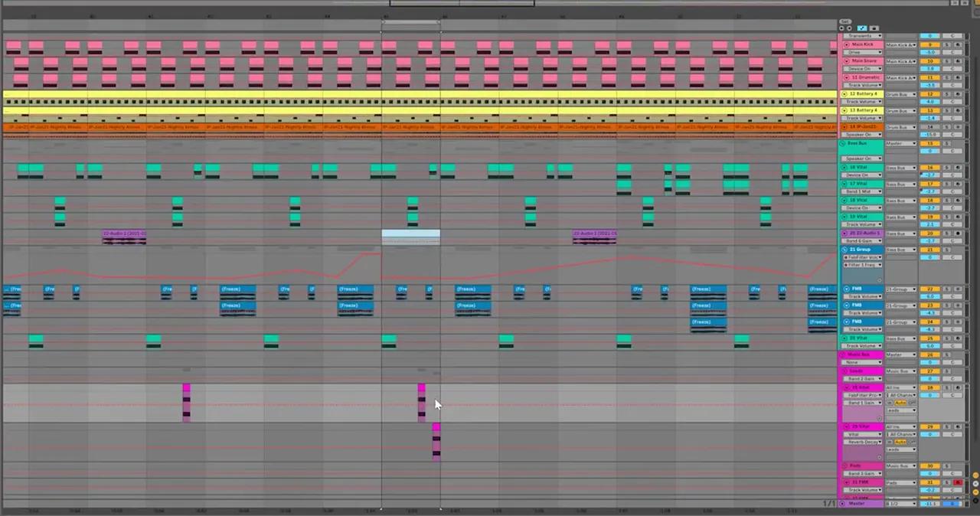The width and height of the screenshot is (980, 516).
Task: Click 14 IP-Jan21 volume value -15.0
Action: [929, 134]
